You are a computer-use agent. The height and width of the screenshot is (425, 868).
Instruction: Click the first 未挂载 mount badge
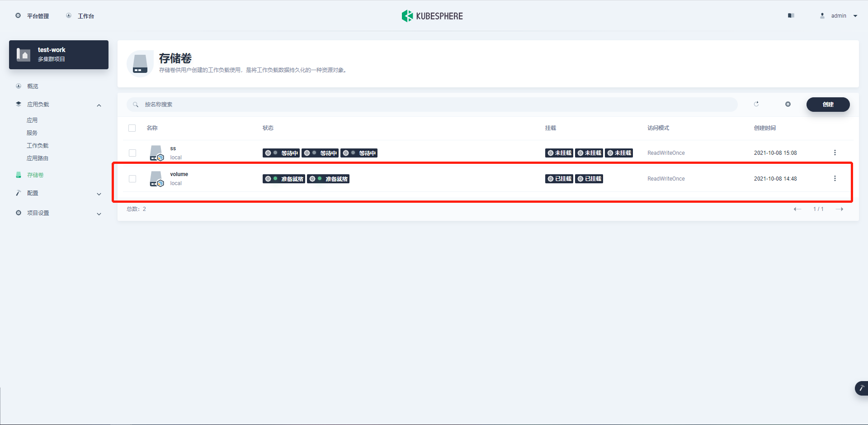(x=559, y=153)
